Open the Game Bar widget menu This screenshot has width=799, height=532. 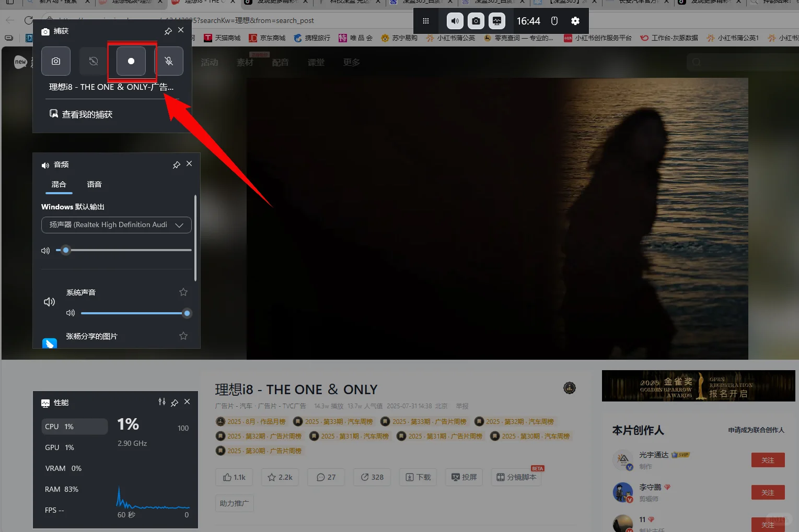click(x=426, y=21)
